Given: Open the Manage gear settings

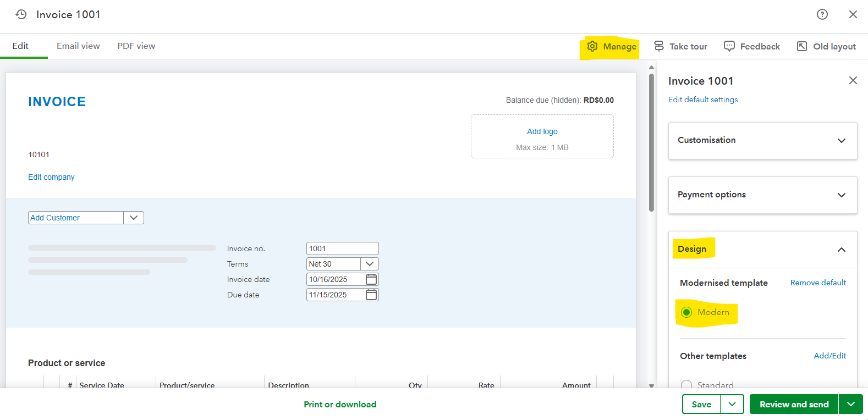Looking at the screenshot, I should 611,47.
